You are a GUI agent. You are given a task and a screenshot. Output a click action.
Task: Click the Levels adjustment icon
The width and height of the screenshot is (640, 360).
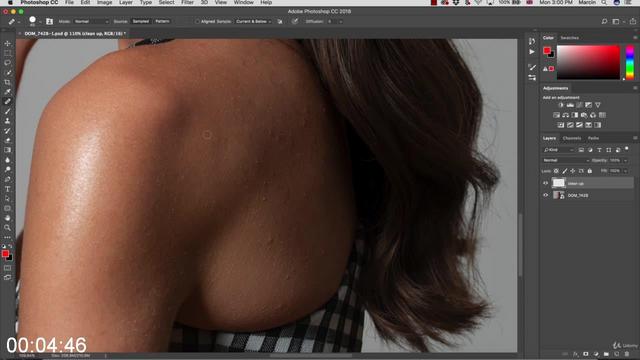point(570,105)
